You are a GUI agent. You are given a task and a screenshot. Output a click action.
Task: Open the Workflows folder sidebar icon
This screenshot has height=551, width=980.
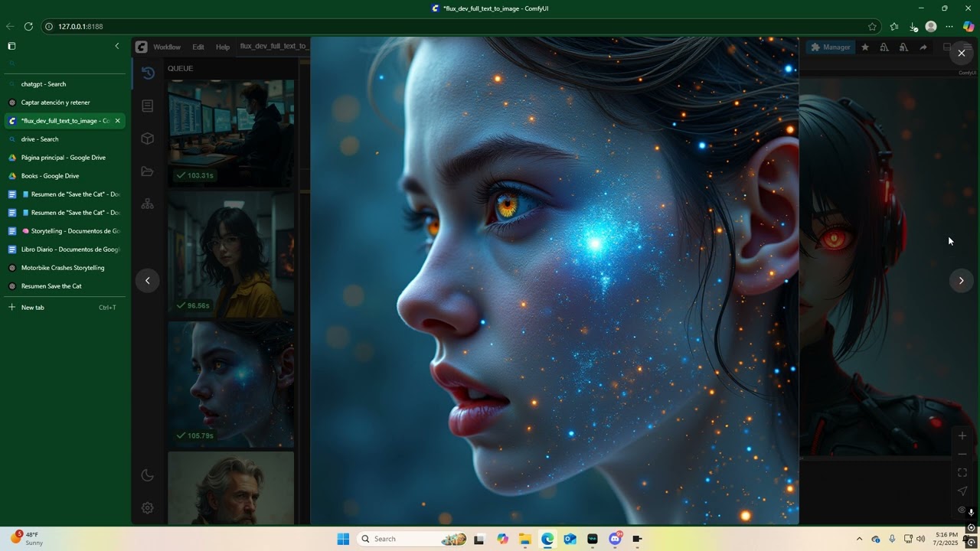pos(148,171)
